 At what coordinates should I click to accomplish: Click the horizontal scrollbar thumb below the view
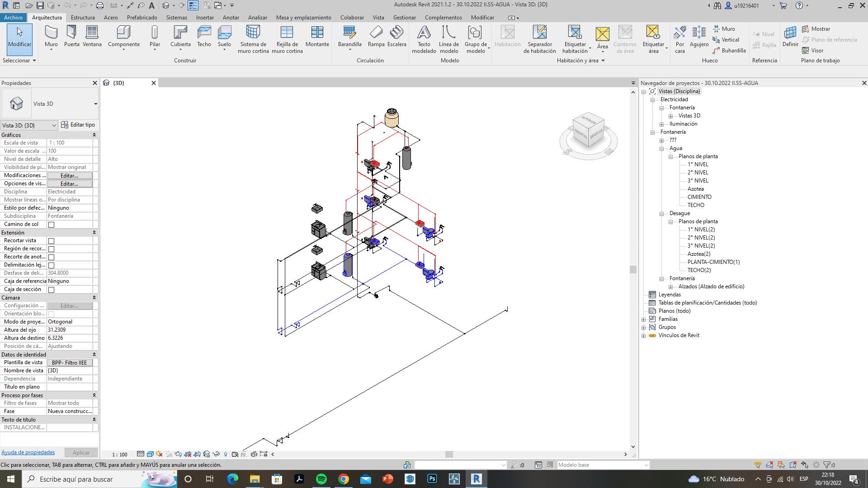pyautogui.click(x=449, y=454)
